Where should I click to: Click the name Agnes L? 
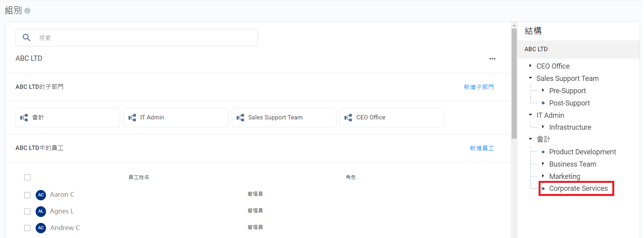(62, 211)
